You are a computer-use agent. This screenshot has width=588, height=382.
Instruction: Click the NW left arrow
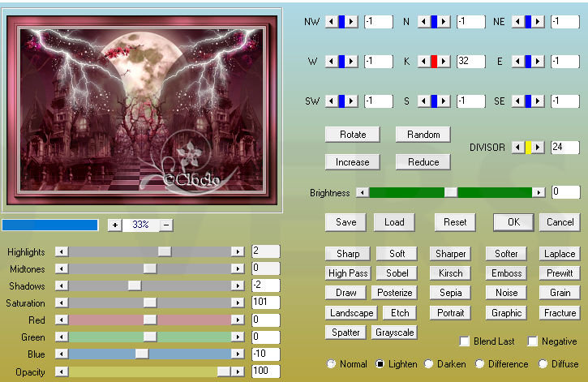pyautogui.click(x=331, y=22)
